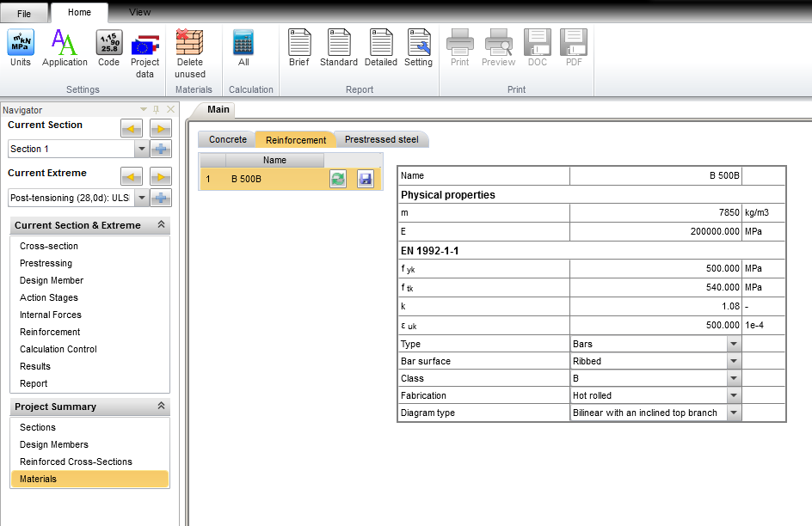Click the f yk value field
Screen dimensions: 812x526
(x=655, y=268)
